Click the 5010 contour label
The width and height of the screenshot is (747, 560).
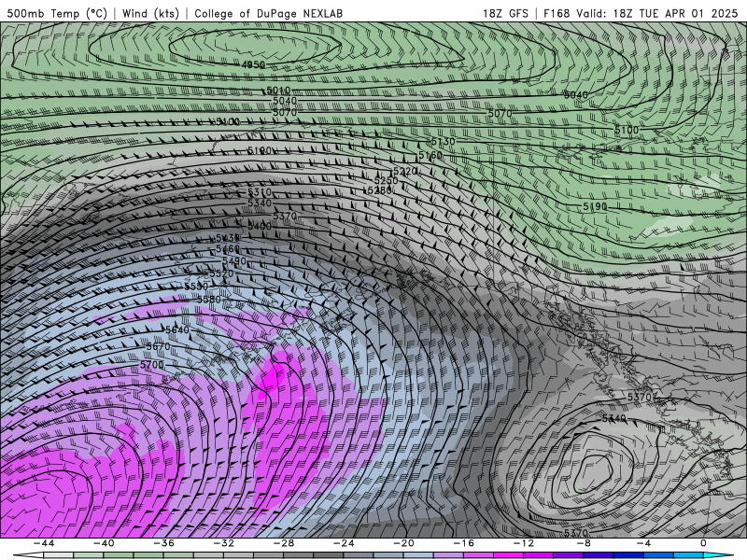coord(278,91)
